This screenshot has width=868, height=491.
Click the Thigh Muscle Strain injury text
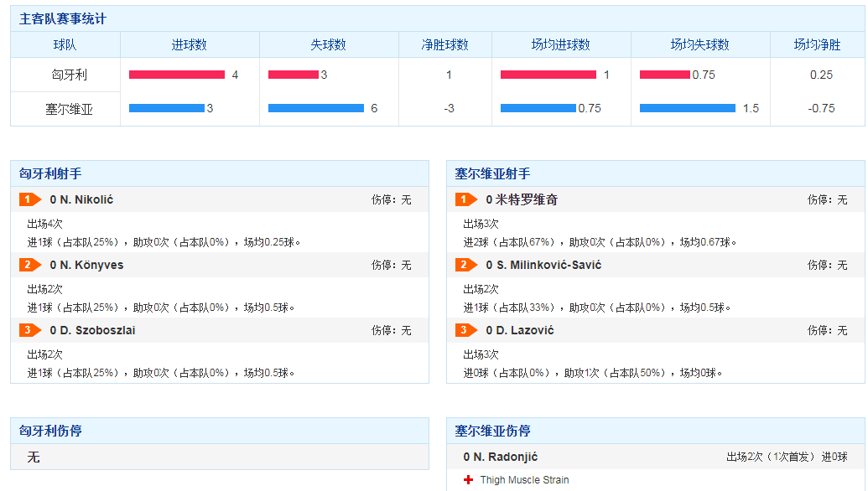tap(524, 480)
